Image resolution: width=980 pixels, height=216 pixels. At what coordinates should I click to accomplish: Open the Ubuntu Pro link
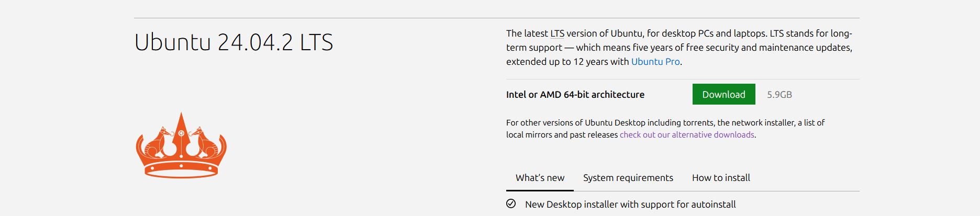point(655,62)
